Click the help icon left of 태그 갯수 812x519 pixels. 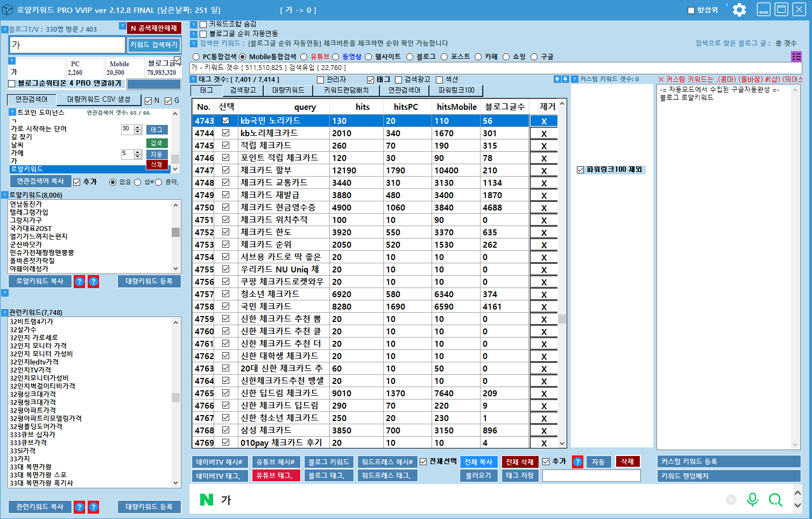(x=194, y=79)
